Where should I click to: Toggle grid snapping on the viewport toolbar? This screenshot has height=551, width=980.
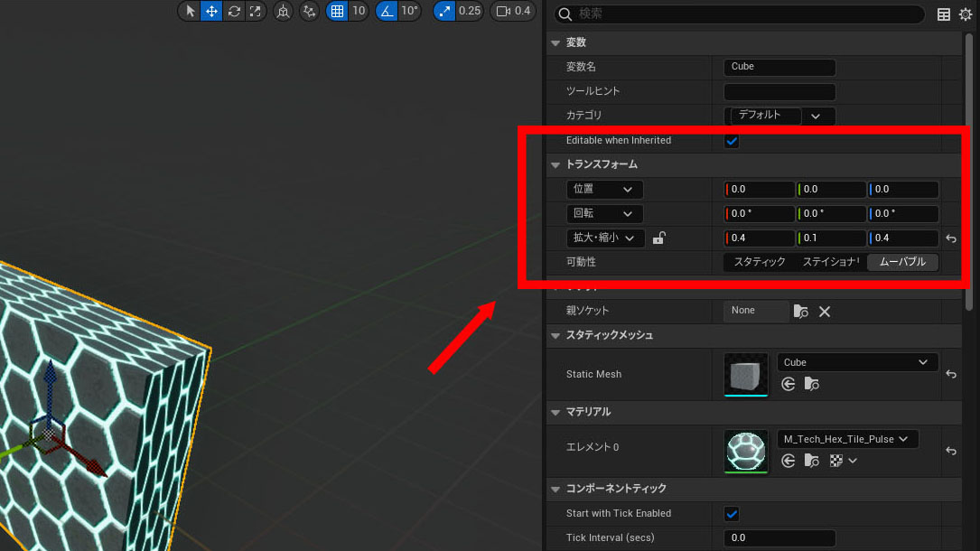click(x=337, y=11)
